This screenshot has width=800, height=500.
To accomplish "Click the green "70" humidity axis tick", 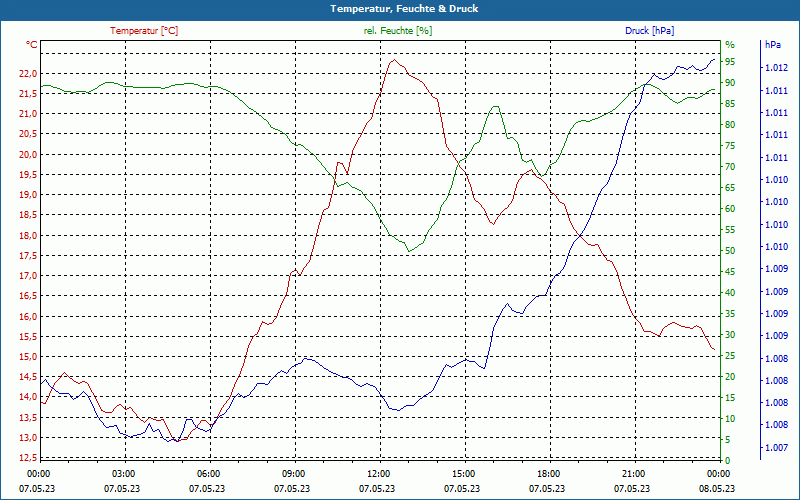I will click(730, 167).
